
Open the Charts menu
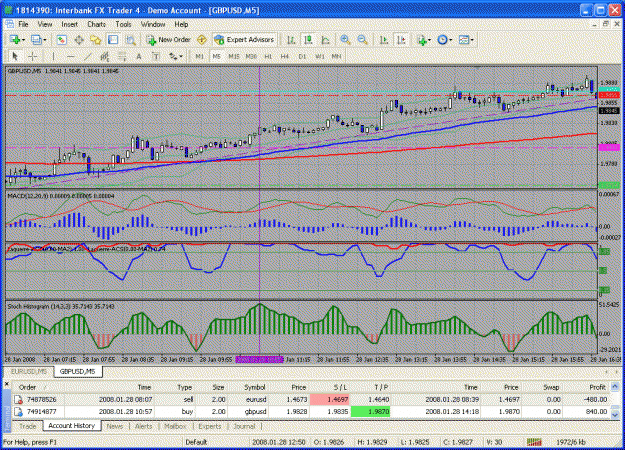(96, 24)
